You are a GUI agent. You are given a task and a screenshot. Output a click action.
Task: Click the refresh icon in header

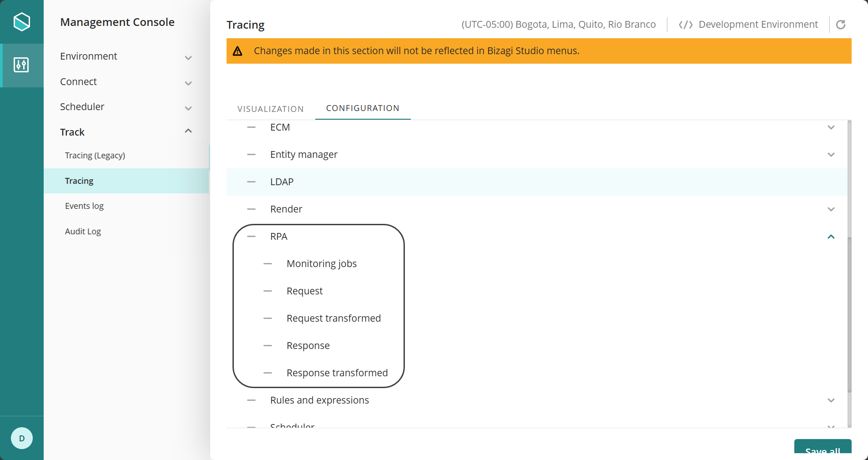[841, 25]
